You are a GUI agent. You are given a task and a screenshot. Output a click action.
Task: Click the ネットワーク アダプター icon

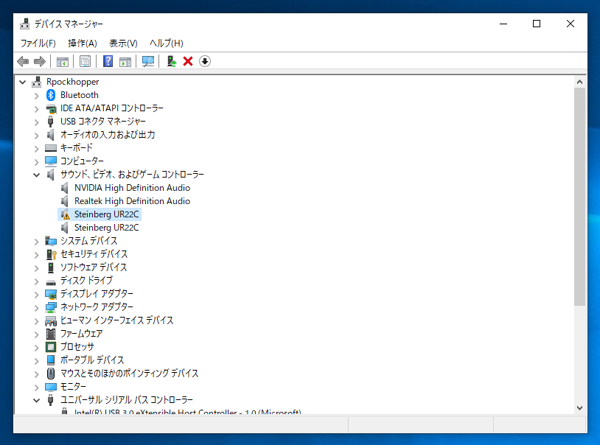[x=51, y=307]
